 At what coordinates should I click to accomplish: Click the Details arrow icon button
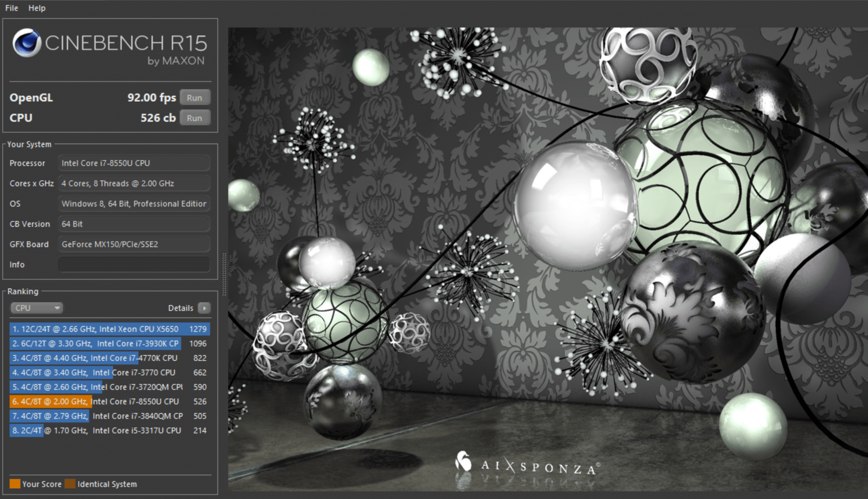(x=204, y=308)
